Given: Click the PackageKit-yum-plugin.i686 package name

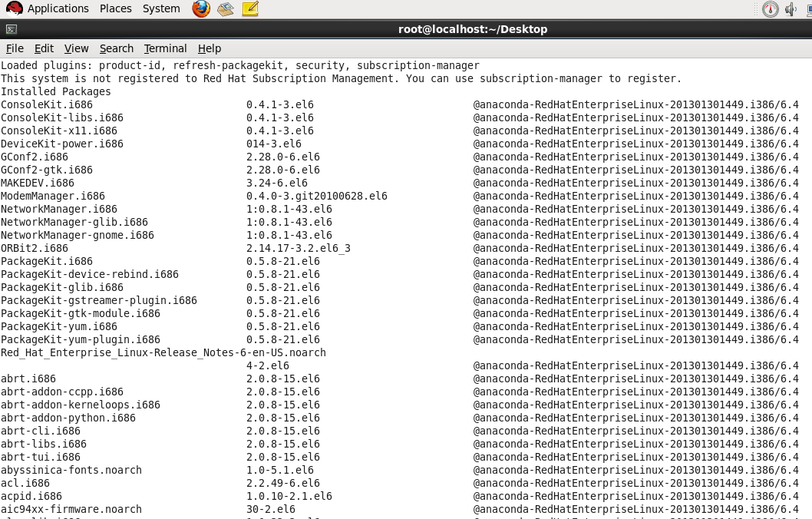Looking at the screenshot, I should tap(81, 339).
